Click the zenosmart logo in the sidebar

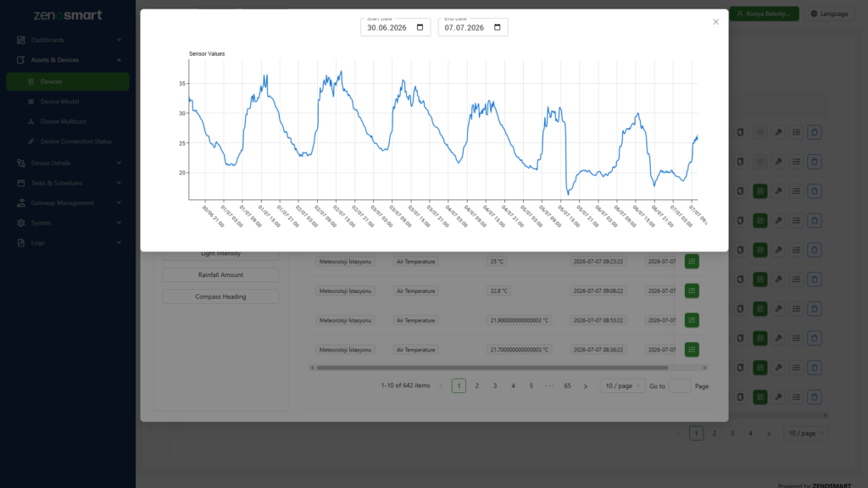point(68,15)
